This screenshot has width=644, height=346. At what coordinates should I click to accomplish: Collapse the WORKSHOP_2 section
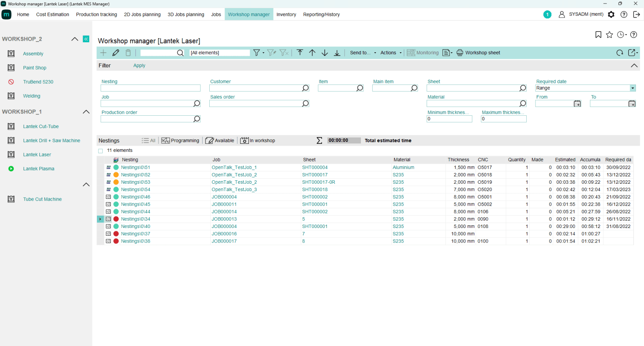pyautogui.click(x=75, y=39)
